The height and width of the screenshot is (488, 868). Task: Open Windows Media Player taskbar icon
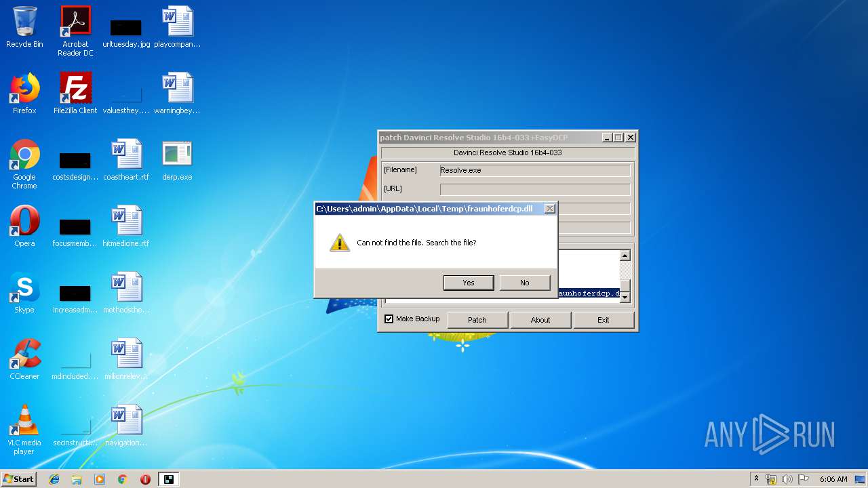[x=100, y=479]
